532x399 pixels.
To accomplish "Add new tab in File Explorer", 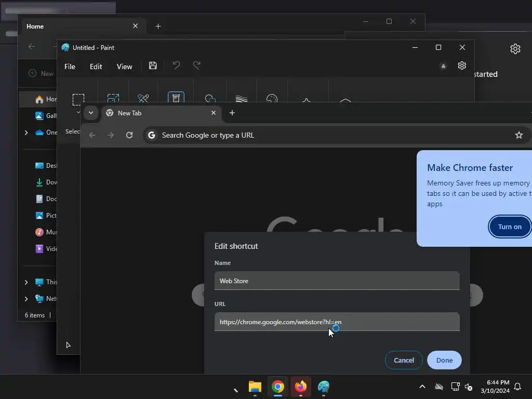I will tap(158, 26).
